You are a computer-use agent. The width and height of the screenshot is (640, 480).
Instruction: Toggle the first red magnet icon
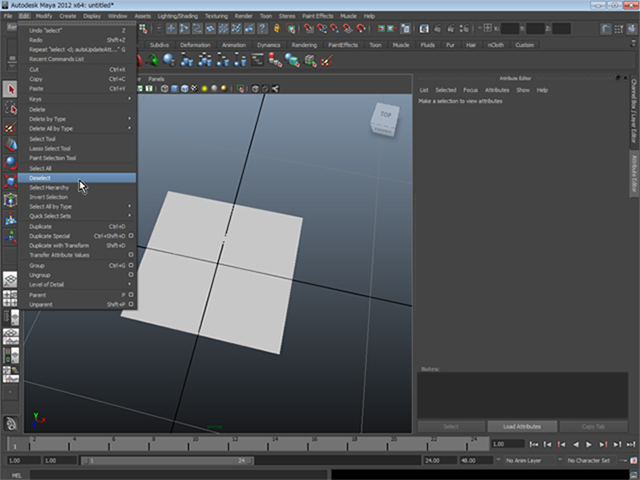click(x=309, y=28)
